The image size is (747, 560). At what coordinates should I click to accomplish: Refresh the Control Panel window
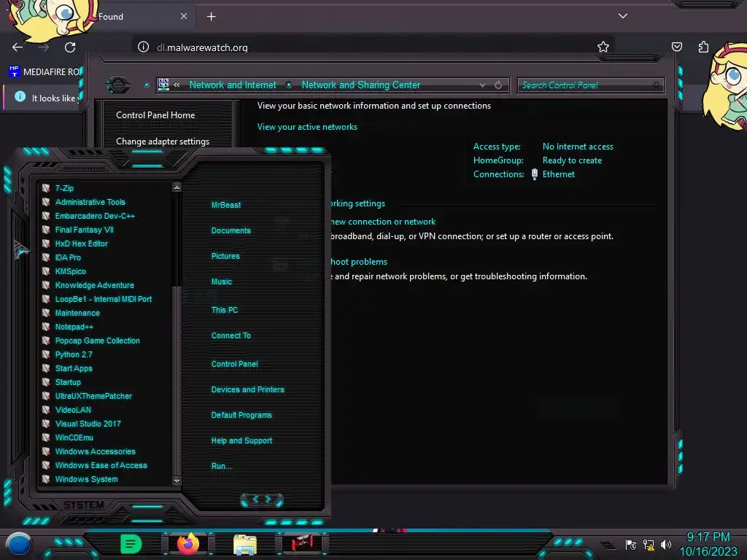(498, 85)
